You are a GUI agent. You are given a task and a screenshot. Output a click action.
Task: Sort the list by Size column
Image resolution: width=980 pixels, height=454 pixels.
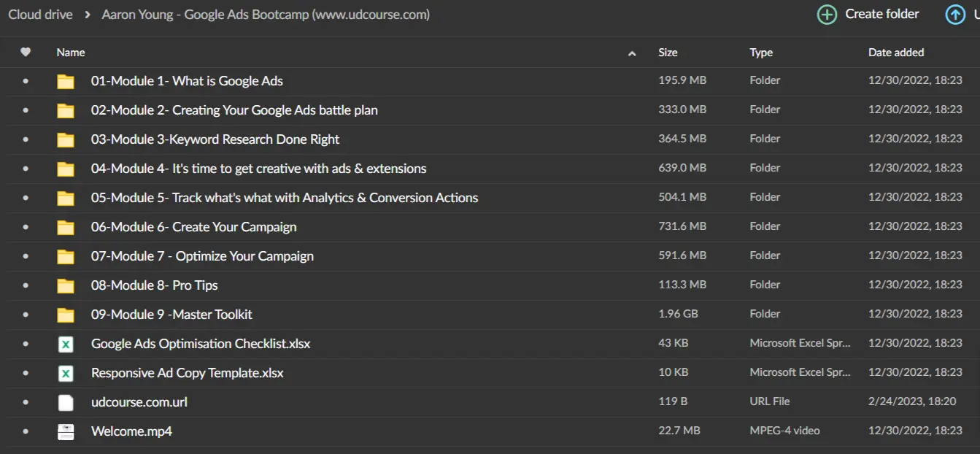tap(668, 53)
